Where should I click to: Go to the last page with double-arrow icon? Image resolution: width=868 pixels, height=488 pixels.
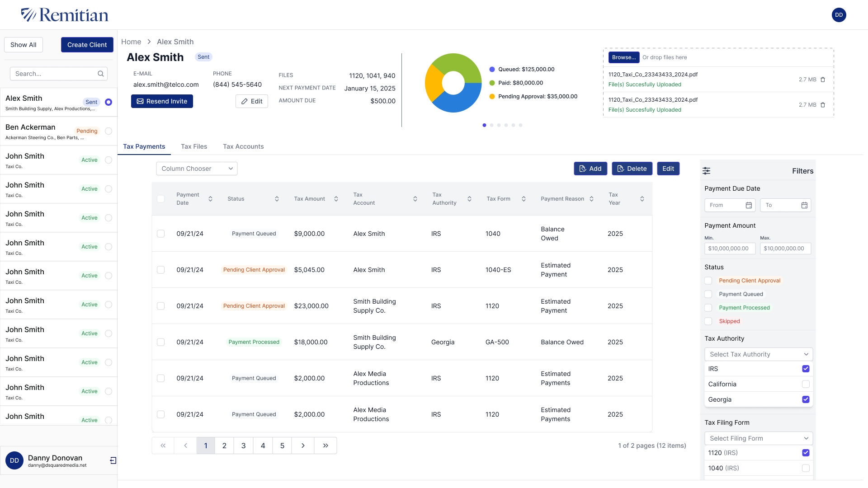point(325,446)
